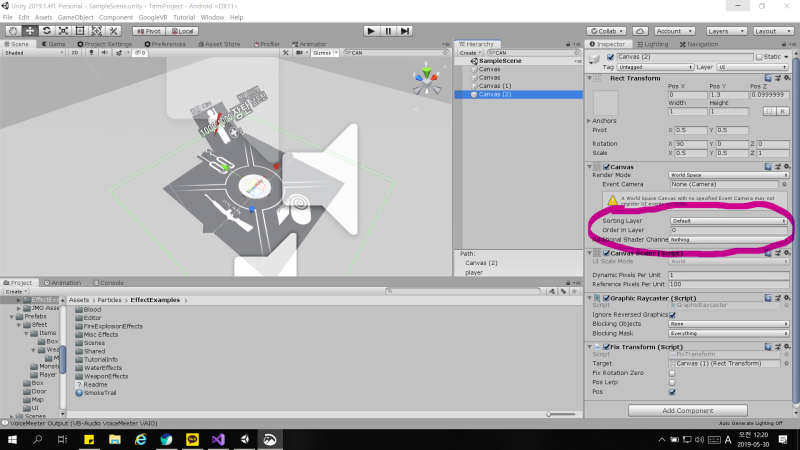This screenshot has width=800, height=450.
Task: Select Canvas (1) in Hierarchy
Action: 495,86
